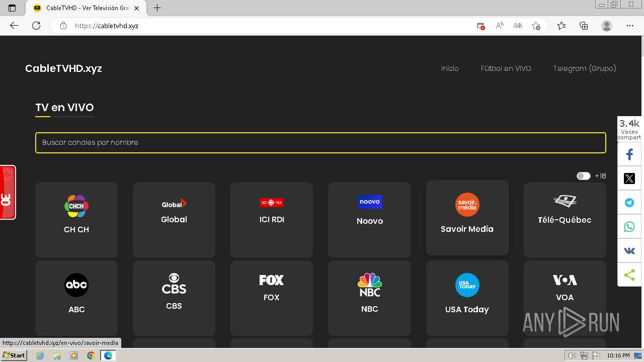Viewport: 644px width, 362px height.
Task: Open the Read aloud toolbar icon
Action: tap(500, 26)
